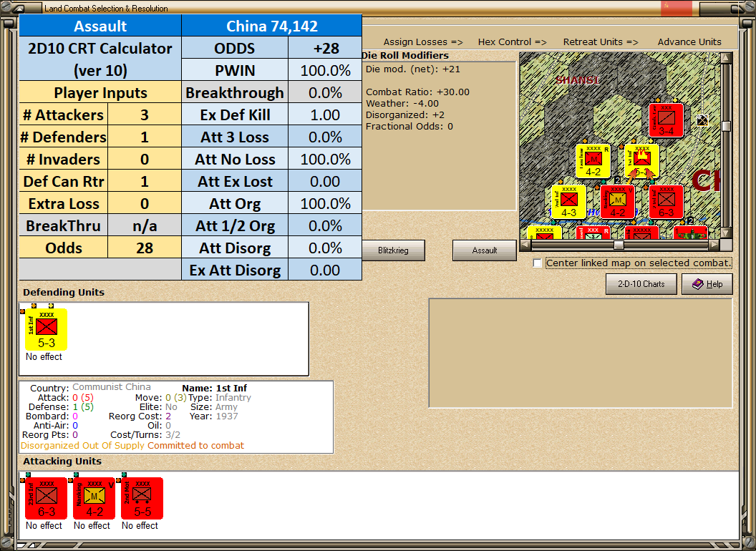Open the 2-D-10 Charts
The height and width of the screenshot is (551, 756).
click(x=641, y=284)
